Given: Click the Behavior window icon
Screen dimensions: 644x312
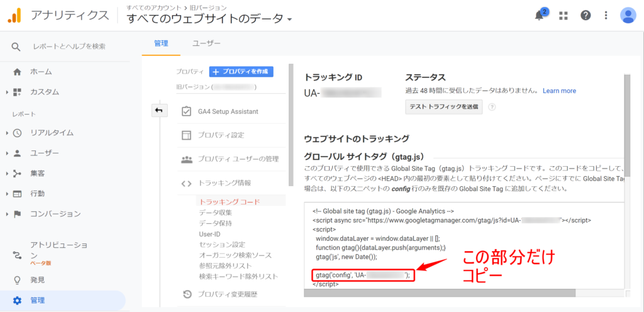Looking at the screenshot, I should tap(17, 194).
